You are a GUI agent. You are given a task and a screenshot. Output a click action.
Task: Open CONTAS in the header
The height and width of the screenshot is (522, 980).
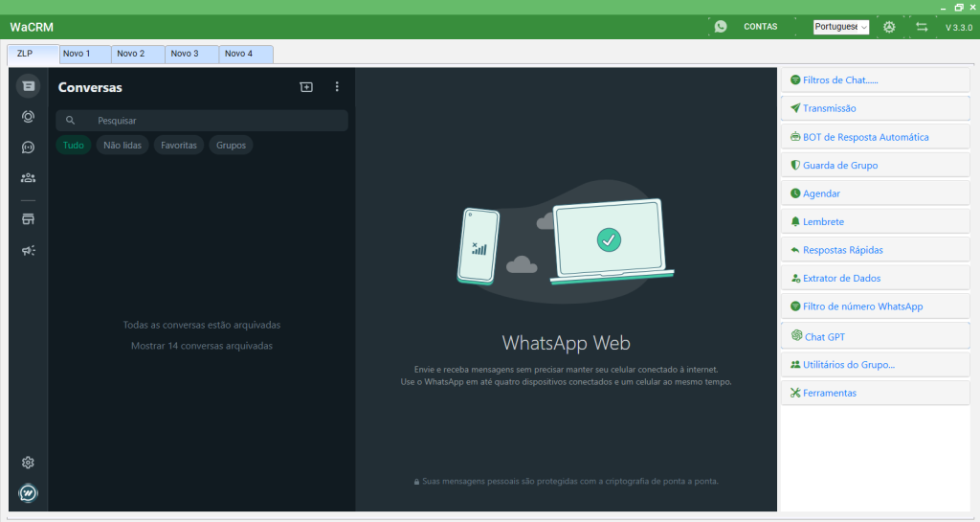(x=761, y=27)
